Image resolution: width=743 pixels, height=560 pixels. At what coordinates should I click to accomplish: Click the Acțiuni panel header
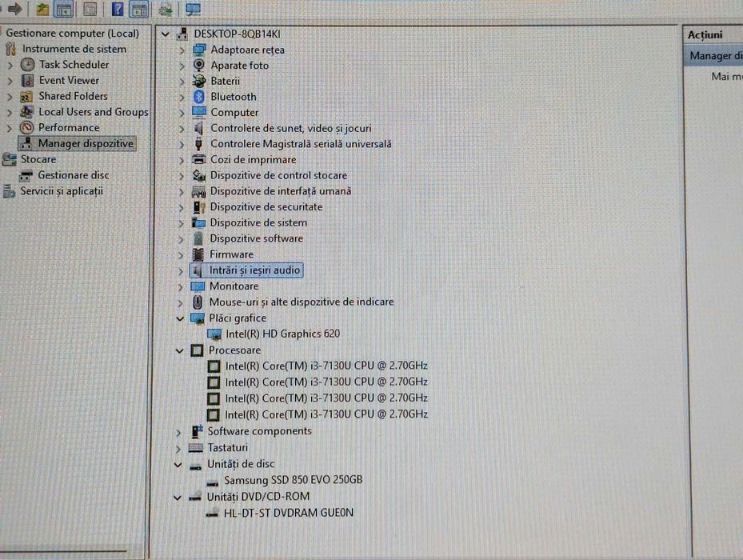point(705,34)
